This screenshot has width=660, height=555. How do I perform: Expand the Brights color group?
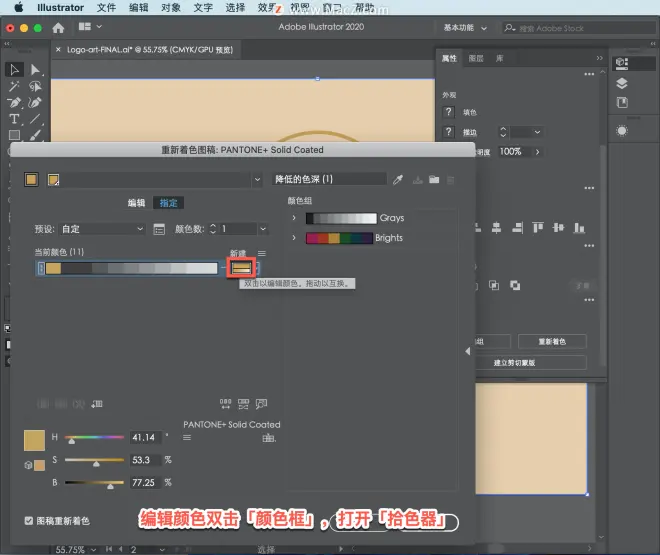[294, 238]
